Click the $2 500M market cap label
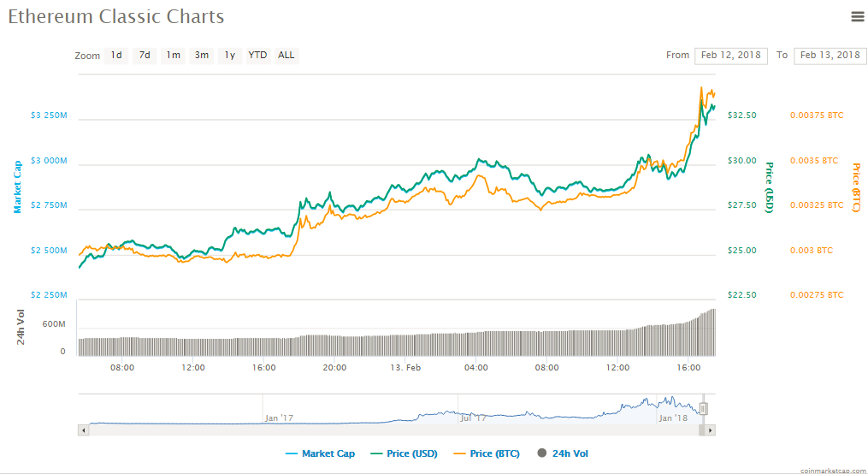 [49, 251]
